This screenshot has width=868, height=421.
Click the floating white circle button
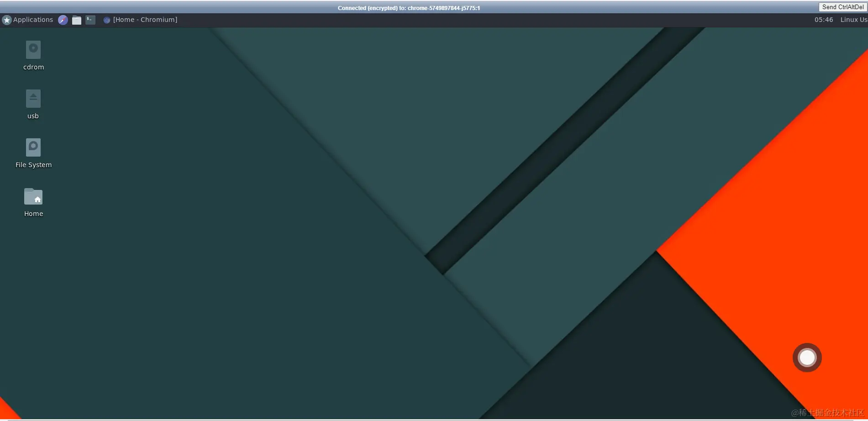click(x=807, y=358)
